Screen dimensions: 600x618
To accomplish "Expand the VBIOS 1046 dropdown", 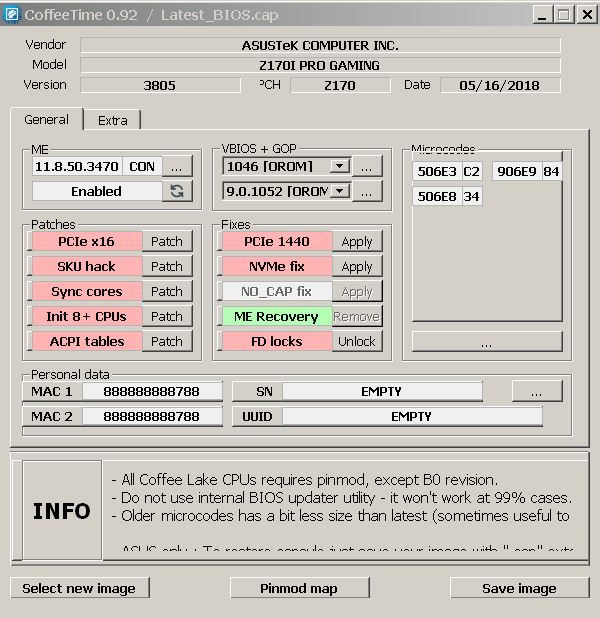I will pos(340,166).
